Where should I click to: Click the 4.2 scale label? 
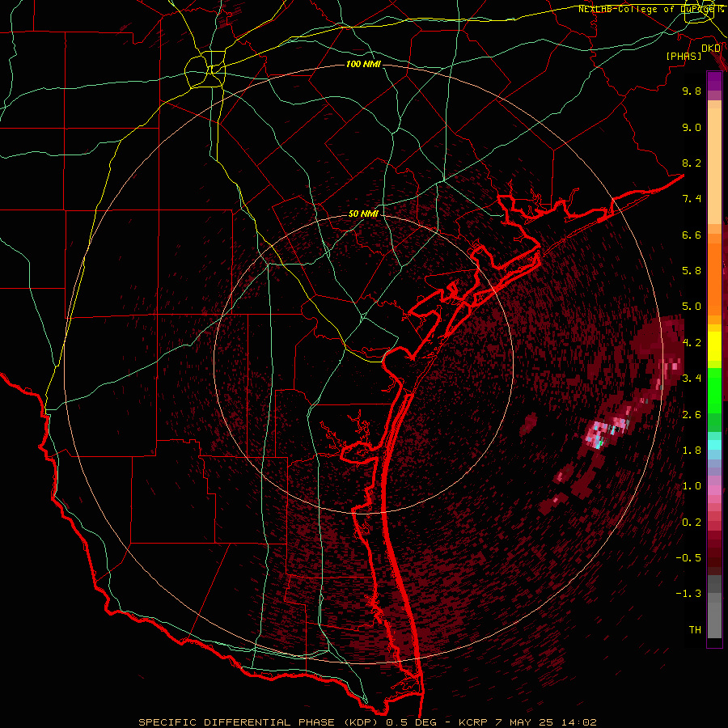point(692,343)
